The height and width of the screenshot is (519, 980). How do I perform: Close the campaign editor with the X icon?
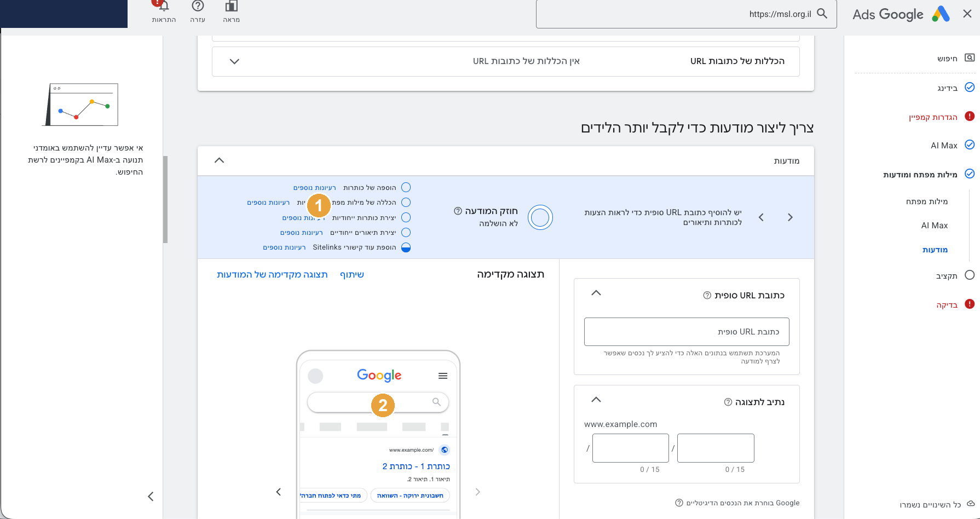pos(967,14)
